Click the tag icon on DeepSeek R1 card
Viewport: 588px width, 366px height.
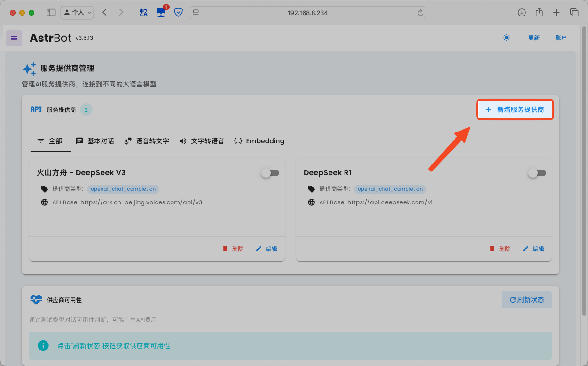[x=311, y=189]
